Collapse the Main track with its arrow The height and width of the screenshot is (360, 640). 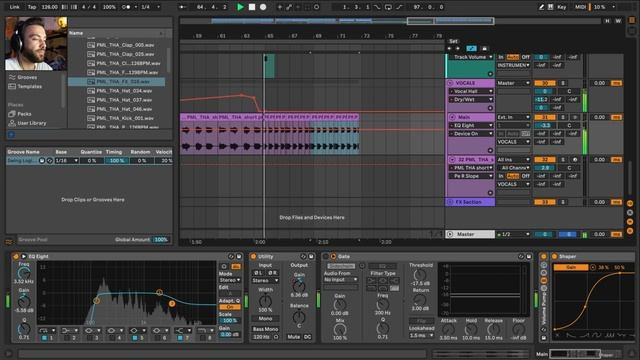click(x=452, y=117)
